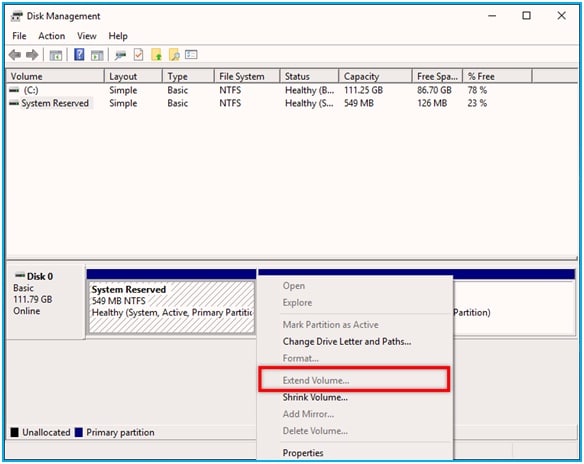Image resolution: width=584 pixels, height=464 pixels.
Task: Maximize the Disk Management window
Action: 526,16
